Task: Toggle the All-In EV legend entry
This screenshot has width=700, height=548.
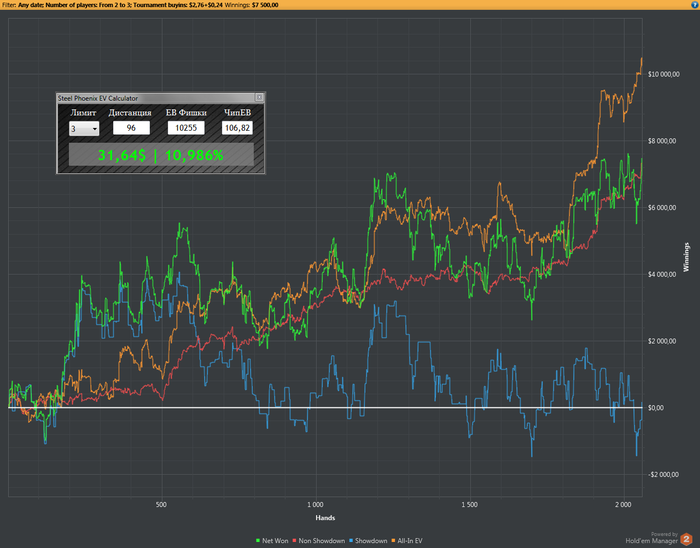Action: point(407,540)
